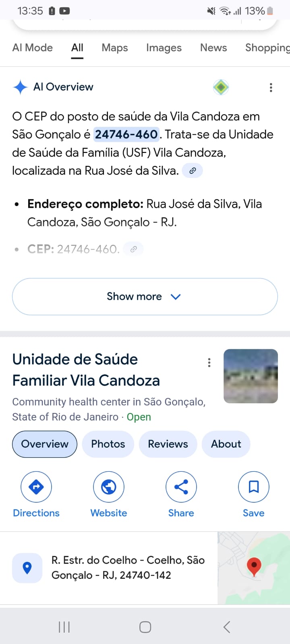Image resolution: width=290 pixels, height=644 pixels.
Task: Switch to AI Mode tab
Action: (x=33, y=48)
